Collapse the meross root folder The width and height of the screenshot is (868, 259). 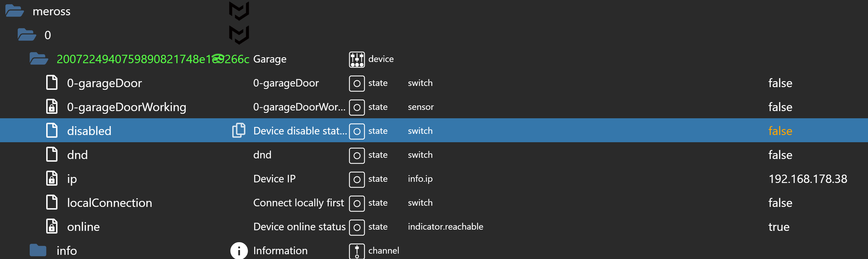coord(14,11)
